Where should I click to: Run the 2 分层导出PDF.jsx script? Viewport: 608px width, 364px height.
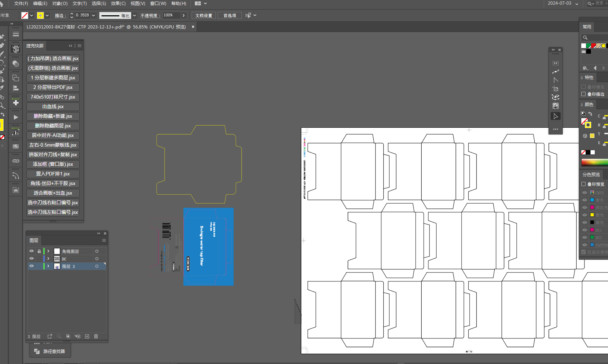click(53, 88)
